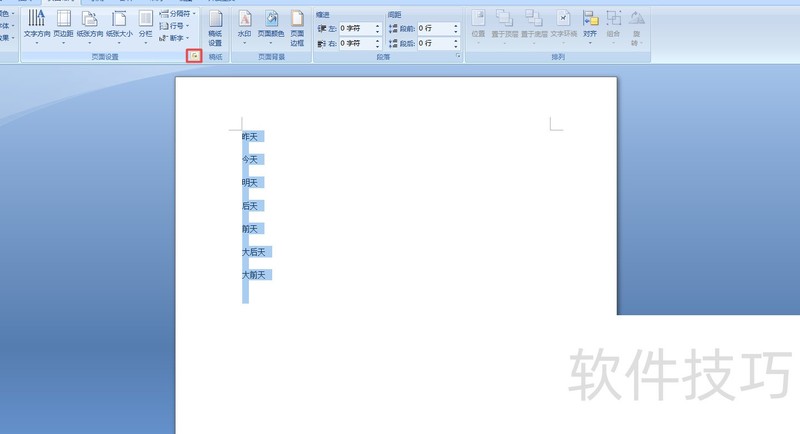The image size is (800, 434).
Task: Click the left indent 左 input field
Action: (x=356, y=29)
